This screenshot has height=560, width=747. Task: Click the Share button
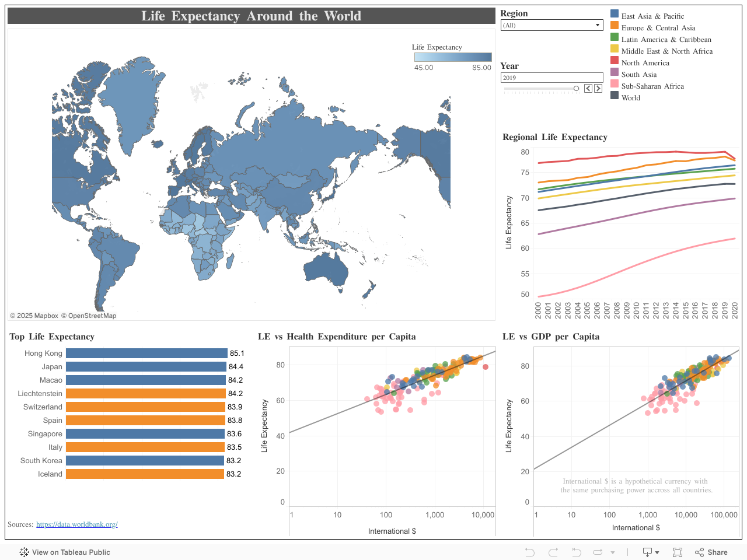click(711, 552)
